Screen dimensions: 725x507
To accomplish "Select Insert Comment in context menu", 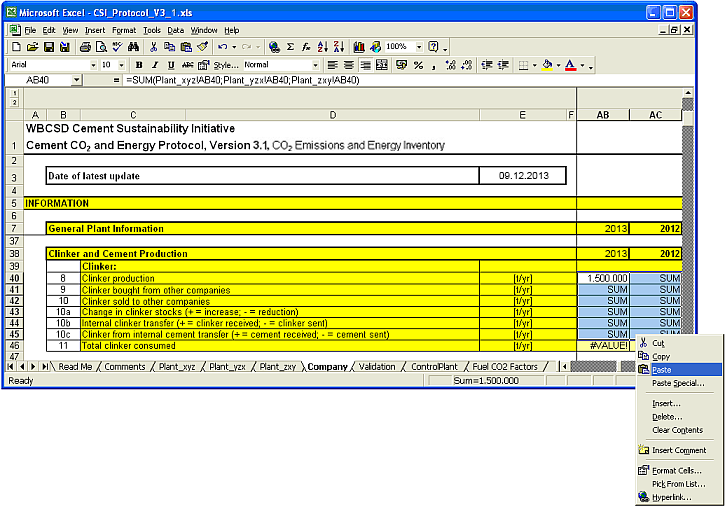I will [679, 450].
